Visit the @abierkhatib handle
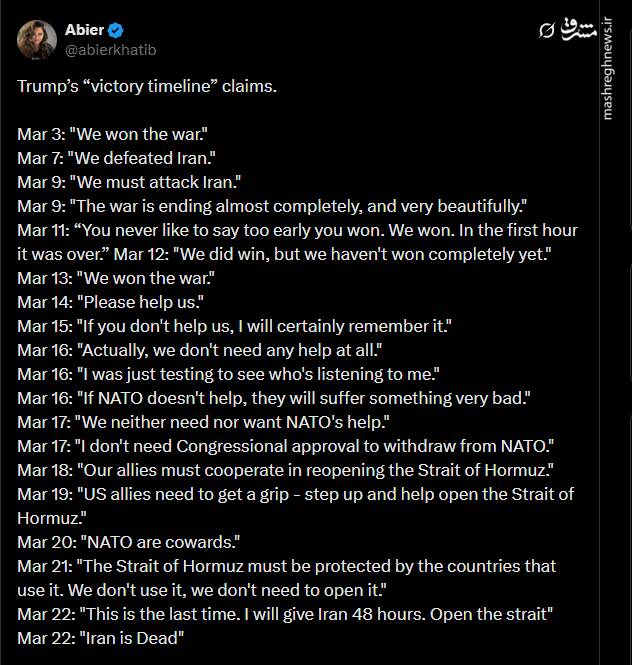632x665 pixels. tap(110, 50)
